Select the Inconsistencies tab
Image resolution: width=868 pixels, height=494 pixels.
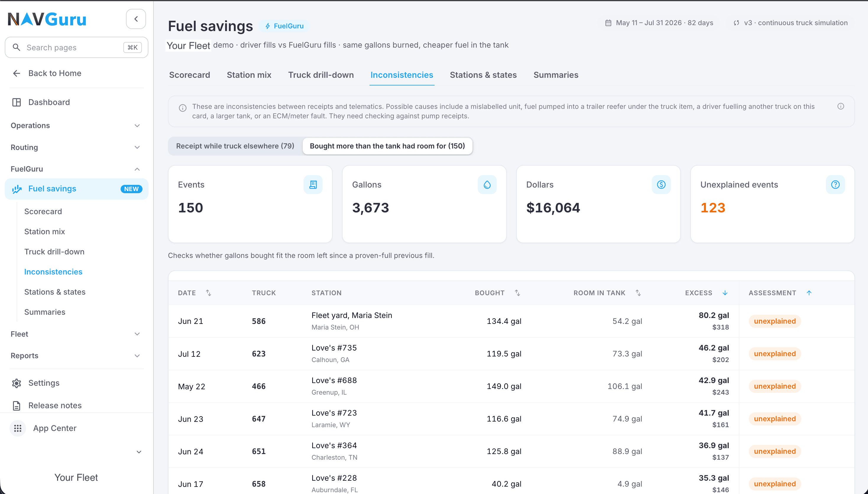402,75
